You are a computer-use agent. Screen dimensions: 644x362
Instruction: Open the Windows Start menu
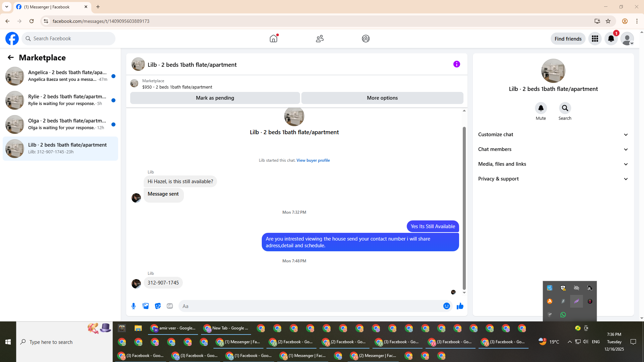click(x=8, y=342)
